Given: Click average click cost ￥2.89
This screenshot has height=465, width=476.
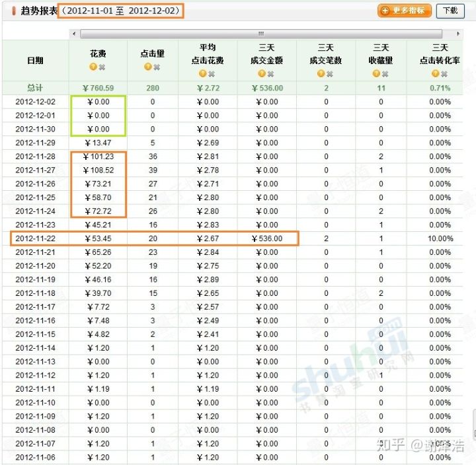Looking at the screenshot, I should pyautogui.click(x=208, y=279).
